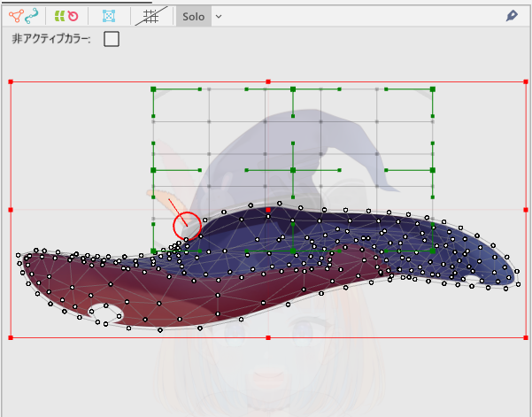Click the red rotation deformer icon
The width and height of the screenshot is (532, 417).
(x=73, y=16)
